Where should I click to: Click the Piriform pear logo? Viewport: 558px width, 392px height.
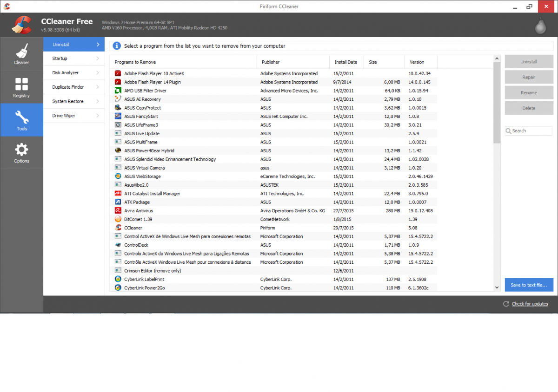click(x=540, y=25)
